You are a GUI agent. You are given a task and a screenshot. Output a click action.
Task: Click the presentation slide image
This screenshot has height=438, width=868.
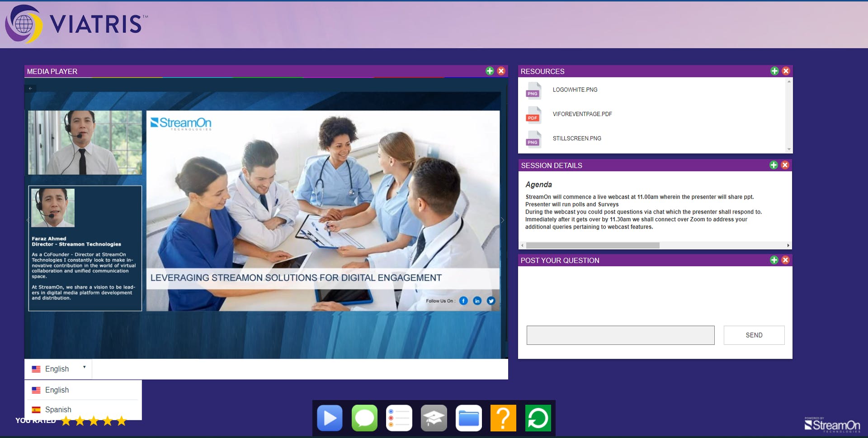coord(323,211)
